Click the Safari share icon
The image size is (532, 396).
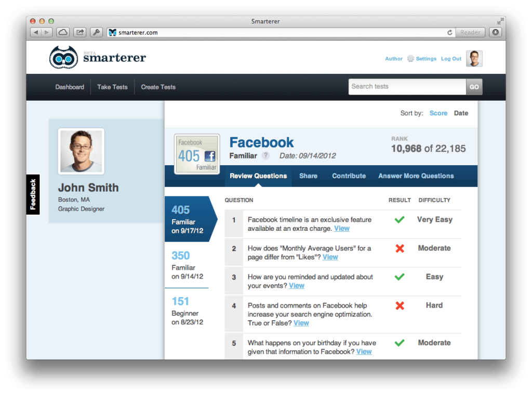[x=79, y=32]
